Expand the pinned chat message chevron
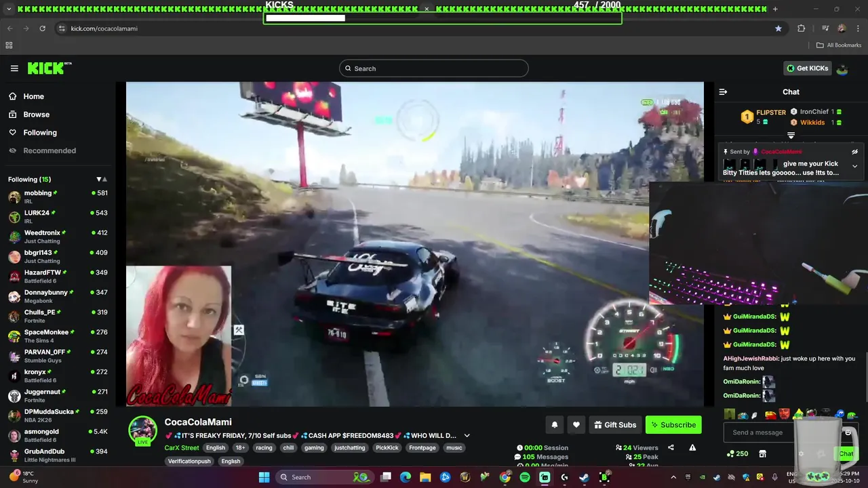 point(854,166)
